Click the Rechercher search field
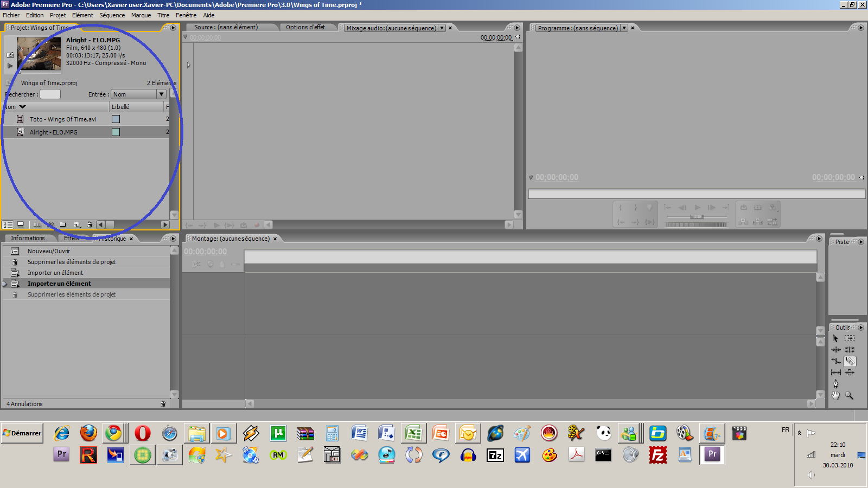Screen dimensions: 868x488 click(50, 94)
